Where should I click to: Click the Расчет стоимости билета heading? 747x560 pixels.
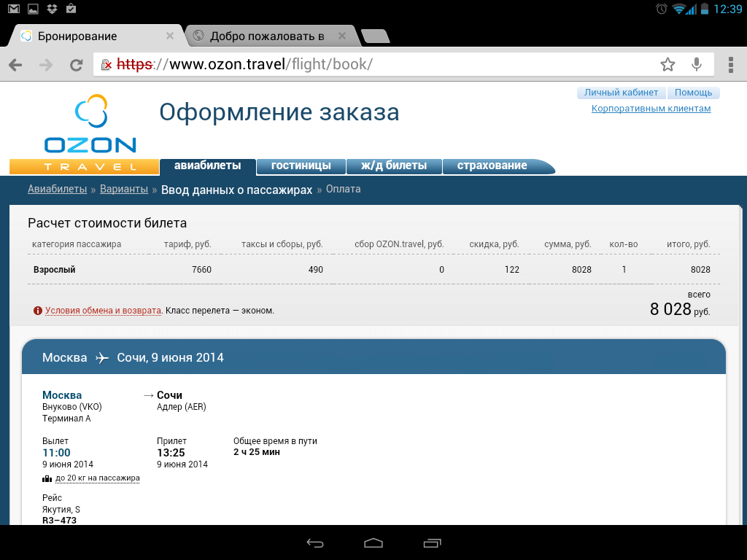tap(107, 223)
